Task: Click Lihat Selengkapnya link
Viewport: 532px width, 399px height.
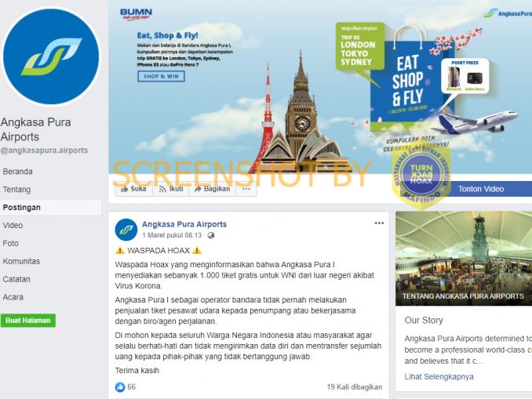Action: [439, 376]
